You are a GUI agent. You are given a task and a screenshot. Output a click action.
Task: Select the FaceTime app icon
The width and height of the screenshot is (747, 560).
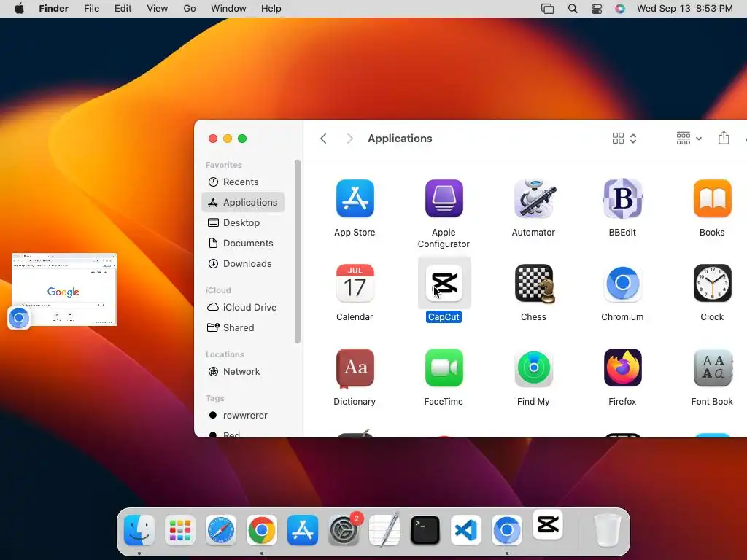(x=444, y=367)
